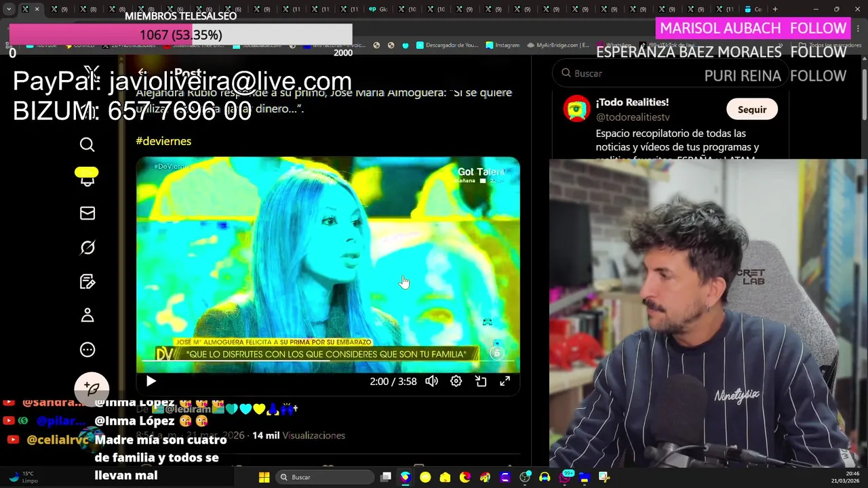Mute the video with speaker icon
868x488 pixels.
(x=431, y=382)
